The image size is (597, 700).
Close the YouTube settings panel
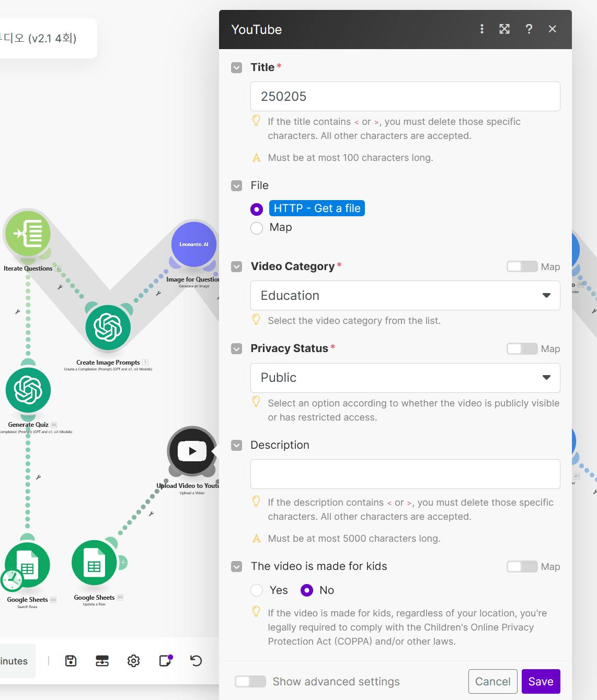click(553, 29)
